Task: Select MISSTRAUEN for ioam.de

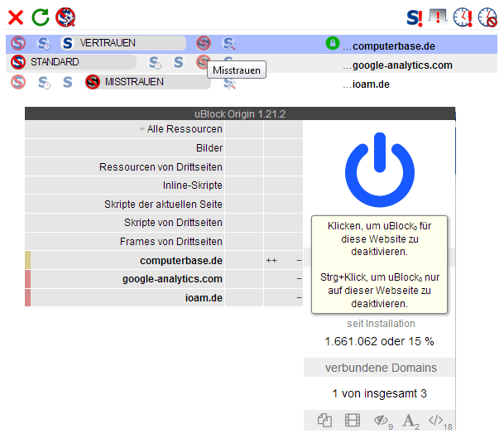Action: (148, 82)
